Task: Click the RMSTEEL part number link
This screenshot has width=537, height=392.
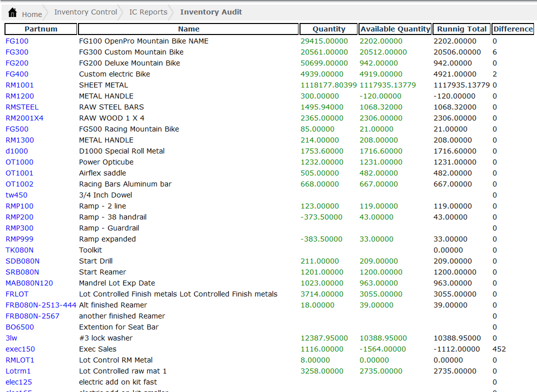Action: click(x=22, y=107)
